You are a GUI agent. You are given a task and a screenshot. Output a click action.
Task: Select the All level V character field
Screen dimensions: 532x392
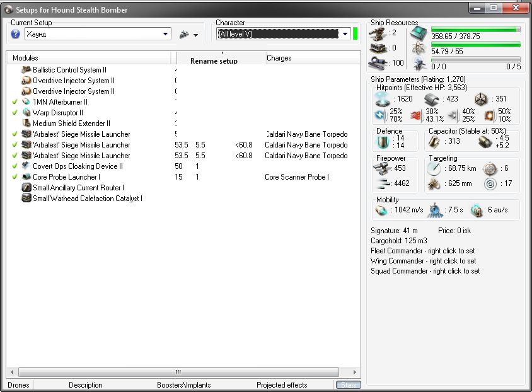(278, 34)
